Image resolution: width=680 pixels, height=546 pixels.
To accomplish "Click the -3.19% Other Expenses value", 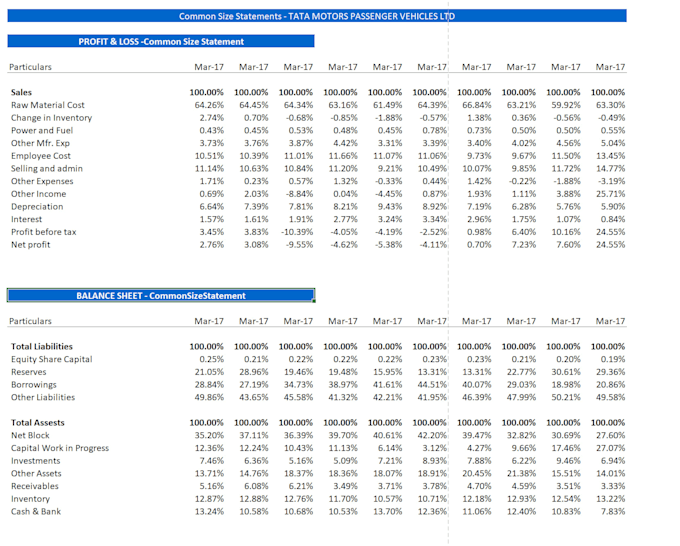I will pyautogui.click(x=611, y=181).
